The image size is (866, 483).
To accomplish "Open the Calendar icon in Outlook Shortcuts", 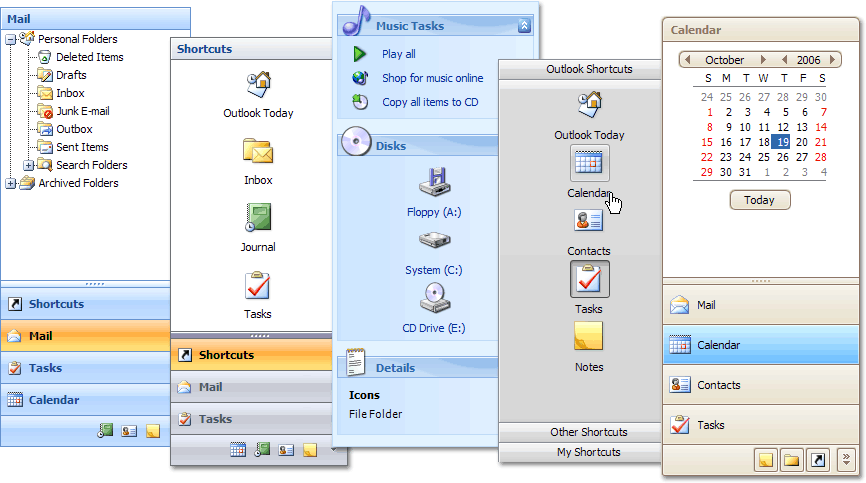I will 589,163.
